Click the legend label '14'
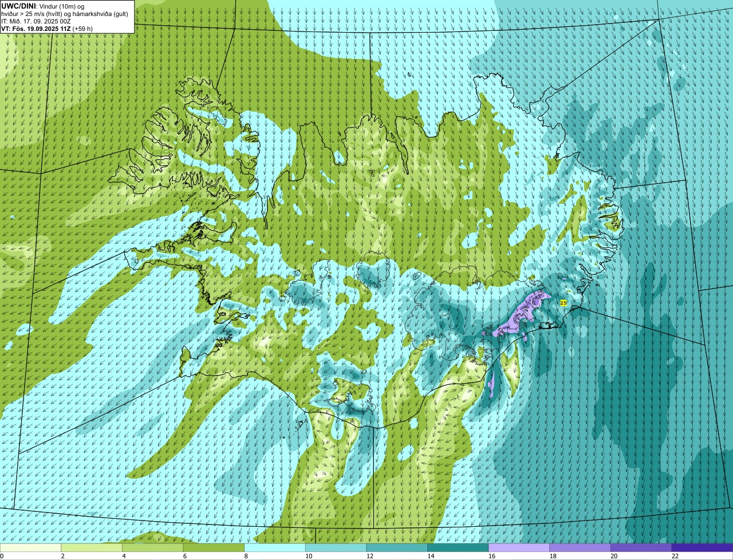The height and width of the screenshot is (560, 733). pos(431,556)
